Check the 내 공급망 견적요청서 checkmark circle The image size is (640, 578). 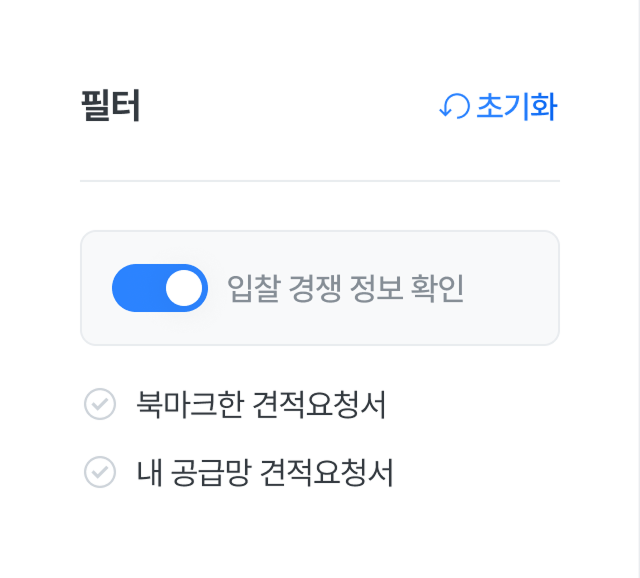pos(100,472)
